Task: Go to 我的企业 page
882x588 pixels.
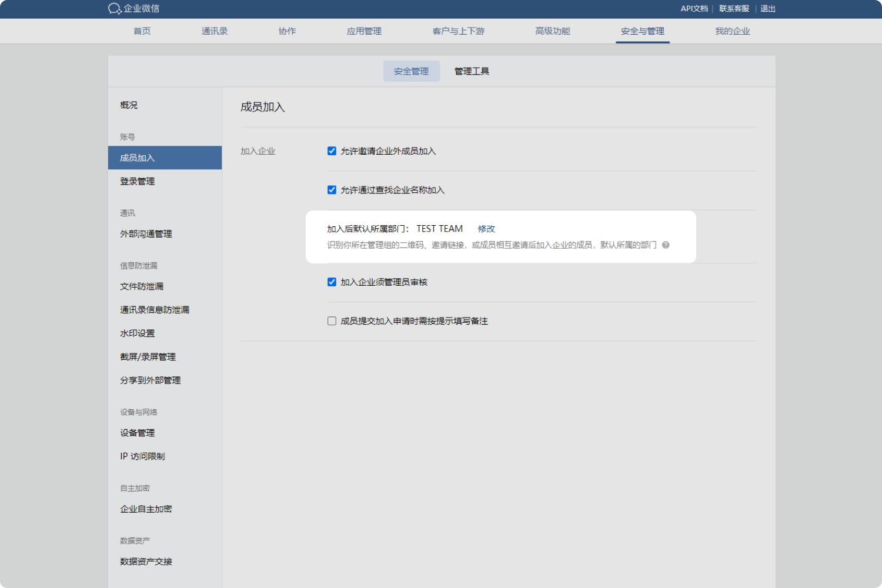Action: coord(732,31)
